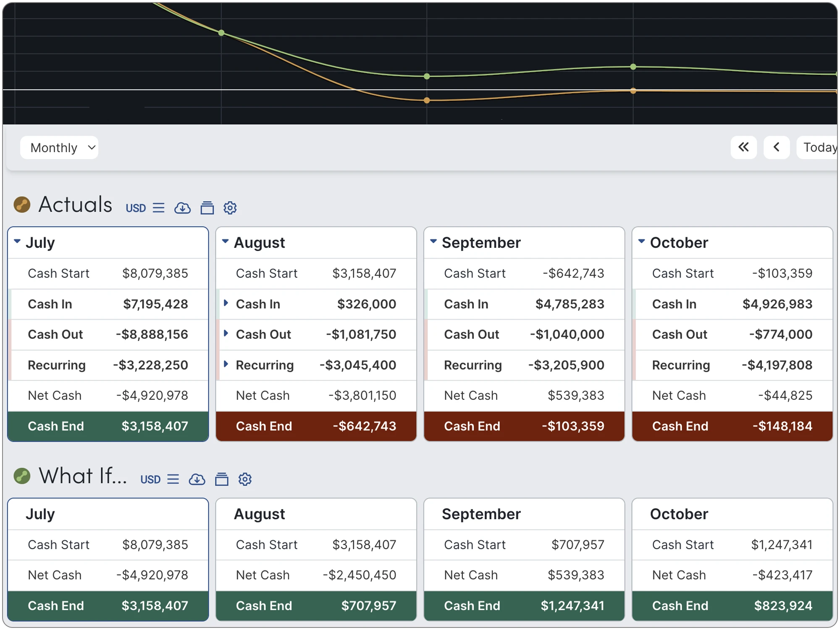Download Actuals data via cloud icon
This screenshot has width=840, height=630.
182,208
